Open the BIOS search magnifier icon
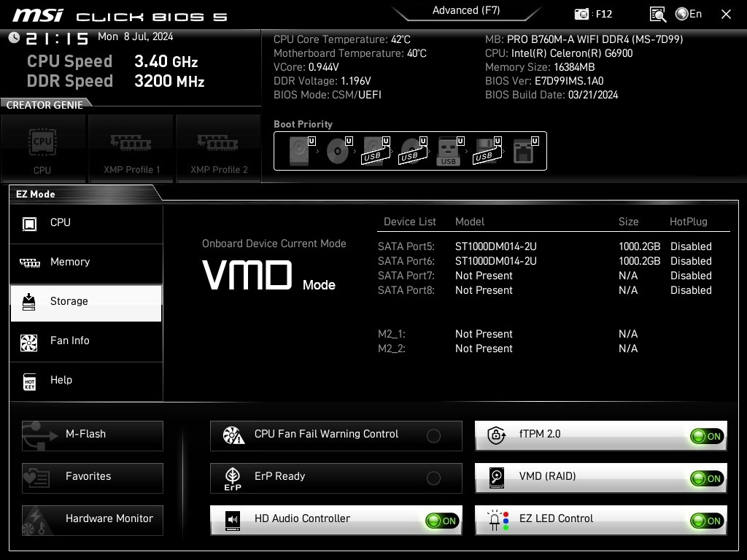 click(x=657, y=15)
